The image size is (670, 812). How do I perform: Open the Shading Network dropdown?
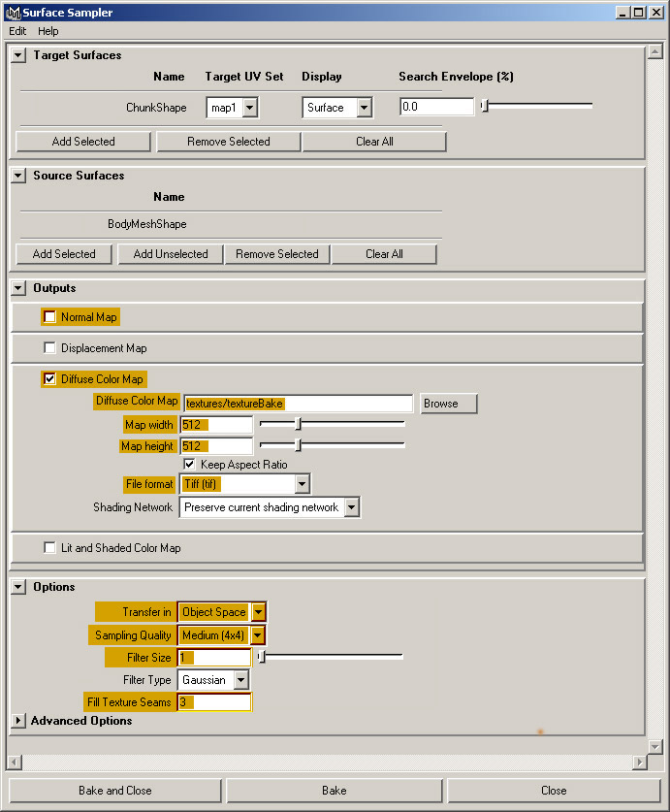click(x=270, y=507)
